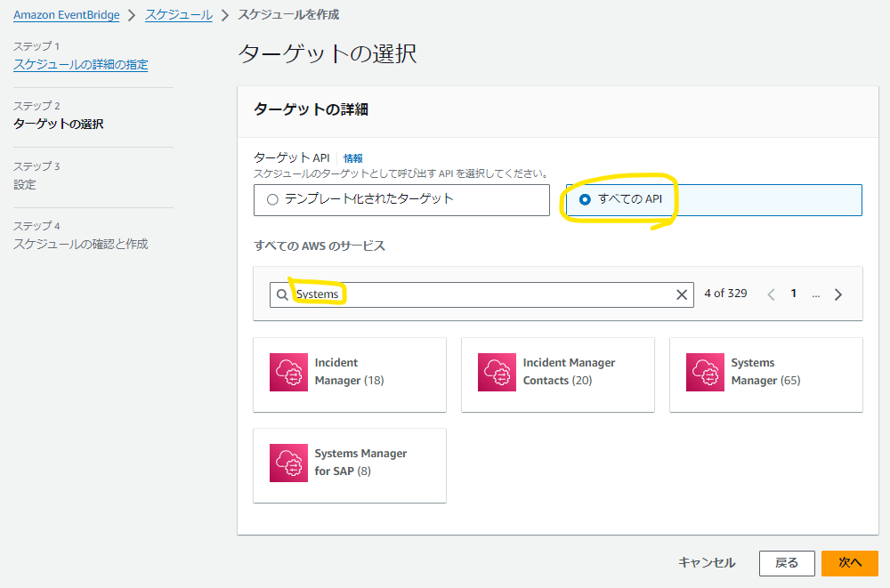Viewport: 890px width, 588px height.
Task: Click the pagination ellipsis
Action: click(815, 294)
